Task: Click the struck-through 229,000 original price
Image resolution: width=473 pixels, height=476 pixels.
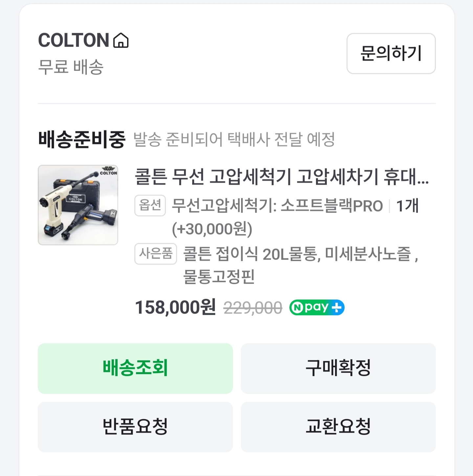Action: coord(253,308)
